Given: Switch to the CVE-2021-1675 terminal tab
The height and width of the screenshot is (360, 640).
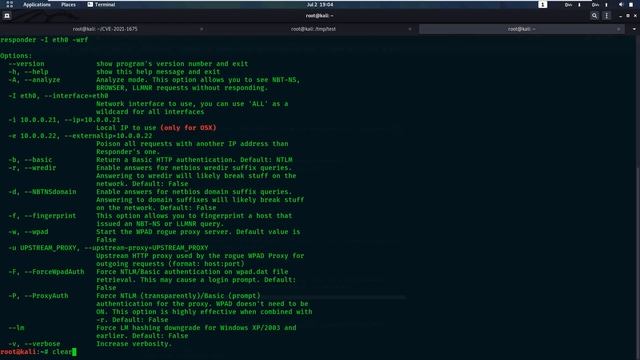Looking at the screenshot, I should pyautogui.click(x=105, y=29).
